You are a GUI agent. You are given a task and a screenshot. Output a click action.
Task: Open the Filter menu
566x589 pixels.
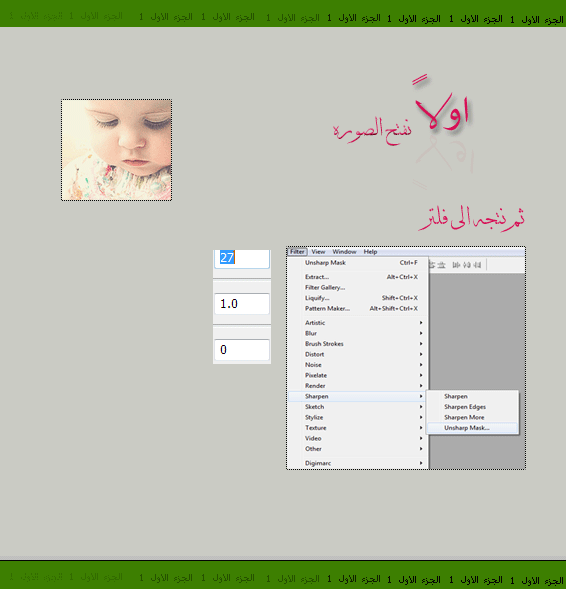(x=297, y=252)
